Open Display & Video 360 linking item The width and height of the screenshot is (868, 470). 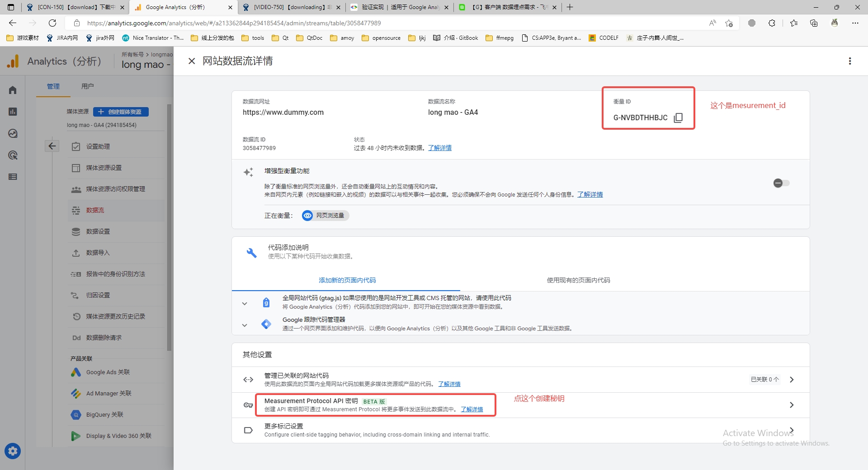116,436
